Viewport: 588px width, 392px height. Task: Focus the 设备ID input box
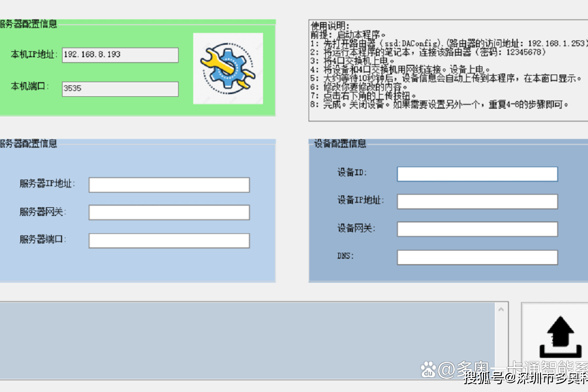pyautogui.click(x=477, y=174)
